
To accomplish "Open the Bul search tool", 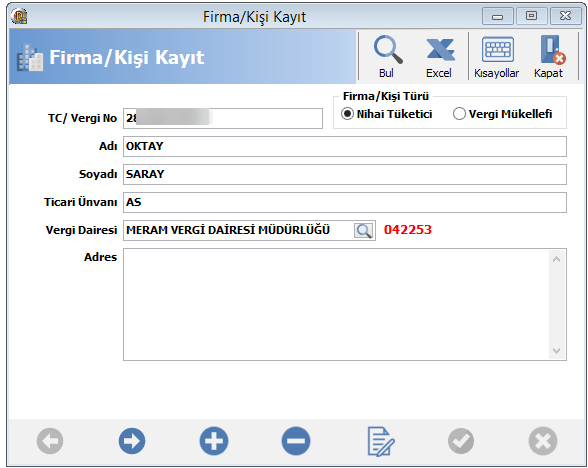I will 387,56.
